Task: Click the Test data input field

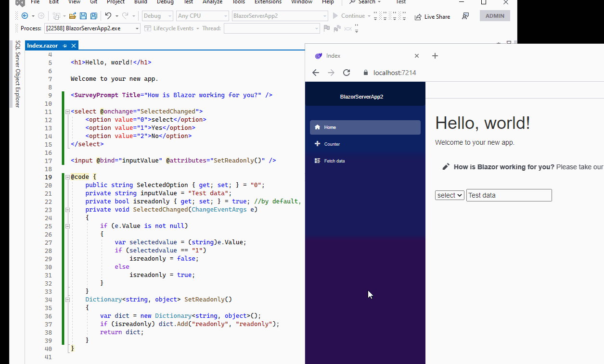Action: pyautogui.click(x=509, y=195)
